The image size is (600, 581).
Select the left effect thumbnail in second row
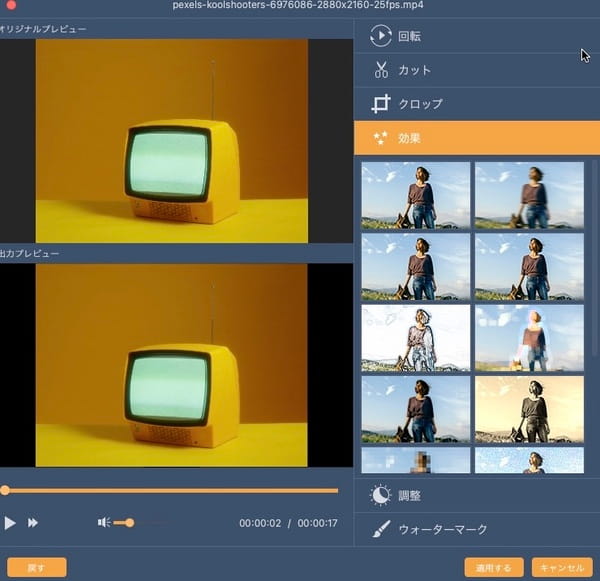click(416, 267)
